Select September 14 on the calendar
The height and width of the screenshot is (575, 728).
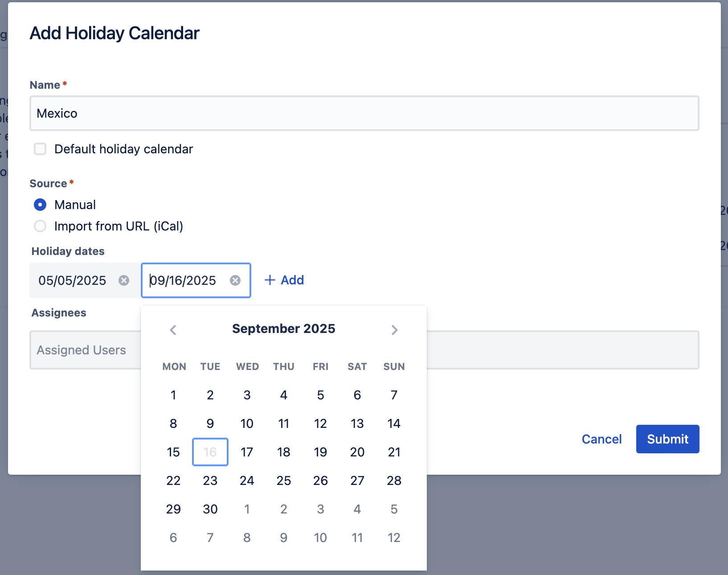(x=394, y=423)
